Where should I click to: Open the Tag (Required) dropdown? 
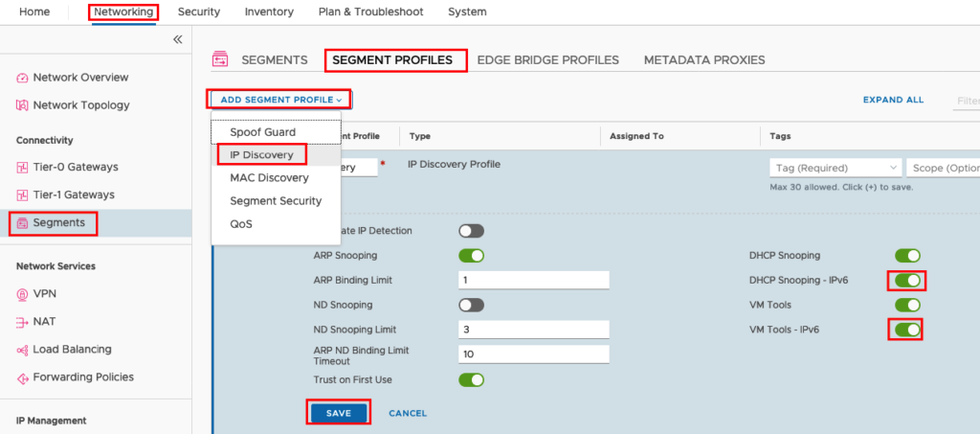click(835, 168)
